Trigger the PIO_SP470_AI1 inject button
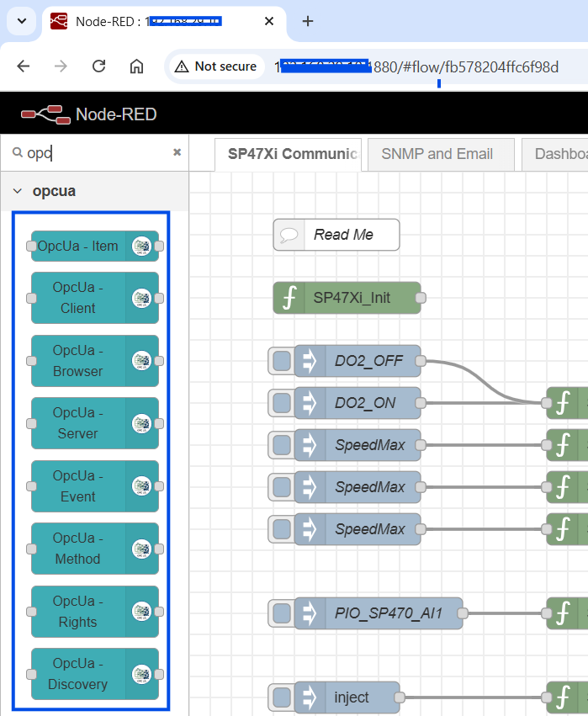The width and height of the screenshot is (588, 716). click(282, 613)
